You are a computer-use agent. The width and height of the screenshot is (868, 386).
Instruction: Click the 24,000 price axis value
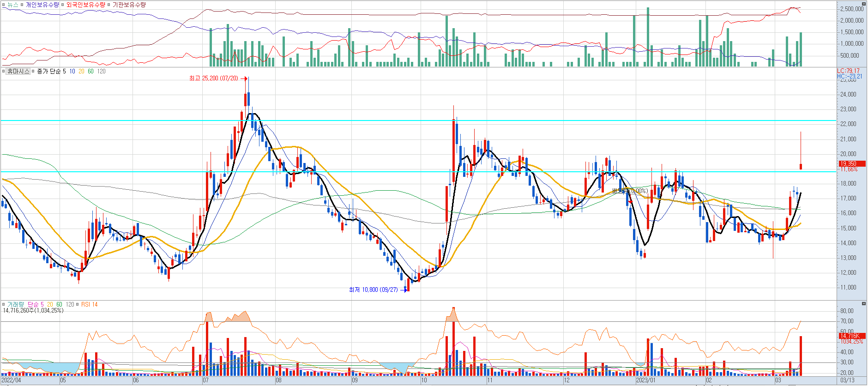point(849,94)
